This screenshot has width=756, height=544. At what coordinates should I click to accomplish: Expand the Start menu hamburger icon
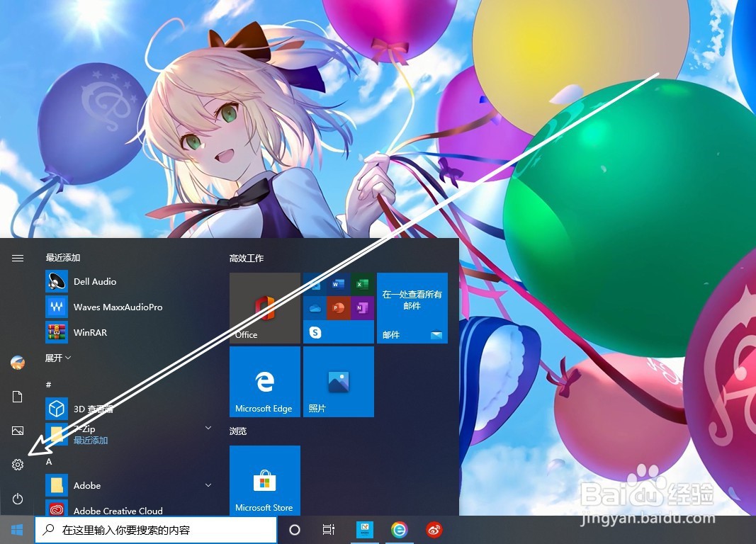[x=17, y=259]
